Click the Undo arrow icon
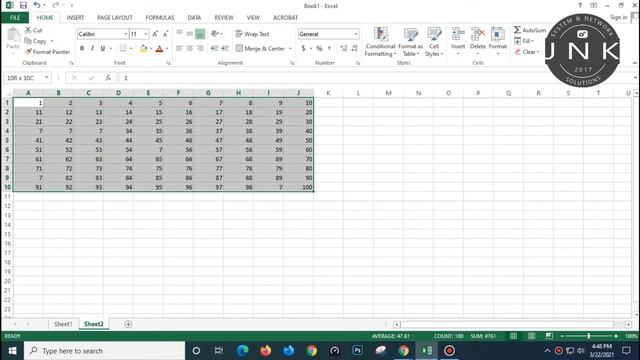 coord(37,5)
